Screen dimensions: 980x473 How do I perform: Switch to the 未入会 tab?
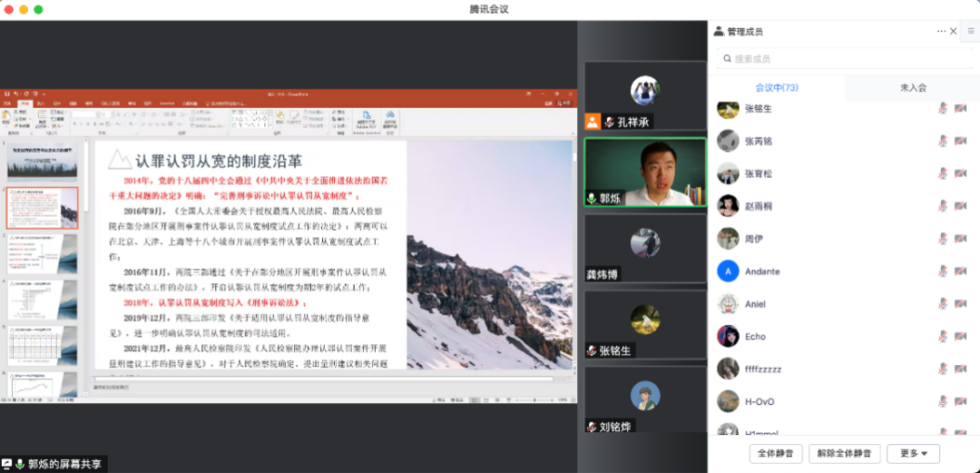[x=912, y=88]
